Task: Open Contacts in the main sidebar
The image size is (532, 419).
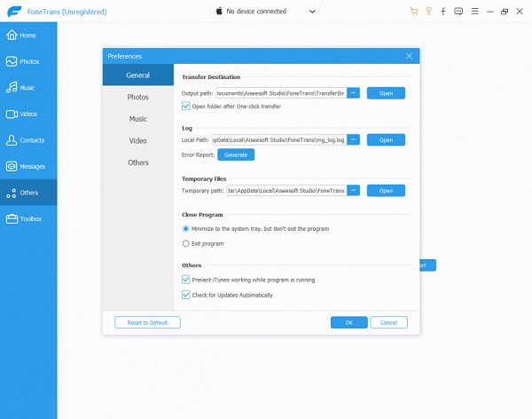Action: pos(28,140)
